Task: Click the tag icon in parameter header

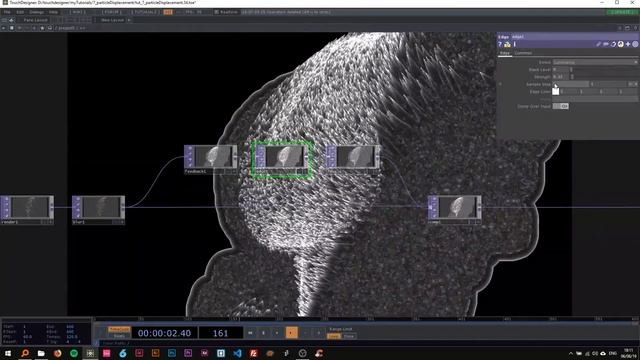Action: click(x=613, y=44)
